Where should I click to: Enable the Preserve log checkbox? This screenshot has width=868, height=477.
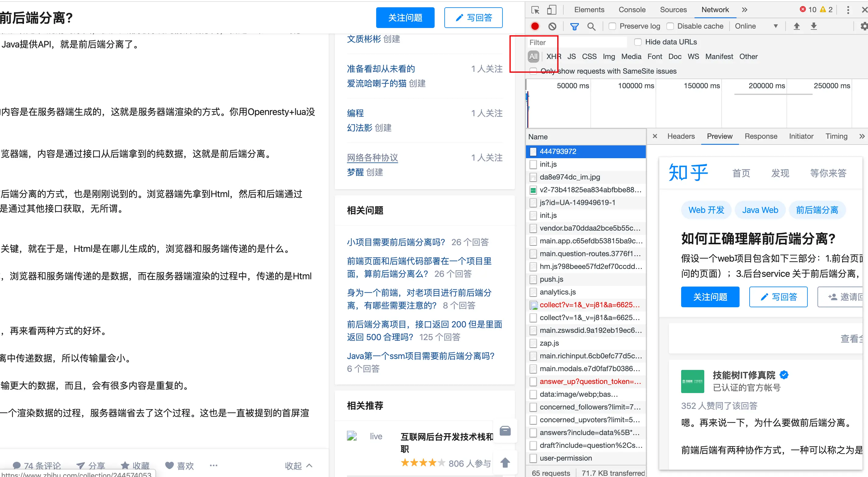[612, 26]
